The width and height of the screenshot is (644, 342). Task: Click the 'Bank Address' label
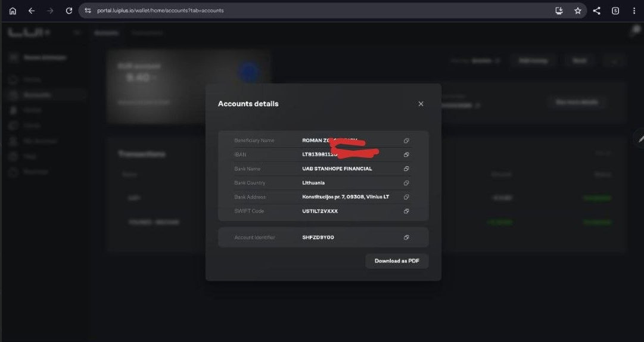(x=250, y=197)
